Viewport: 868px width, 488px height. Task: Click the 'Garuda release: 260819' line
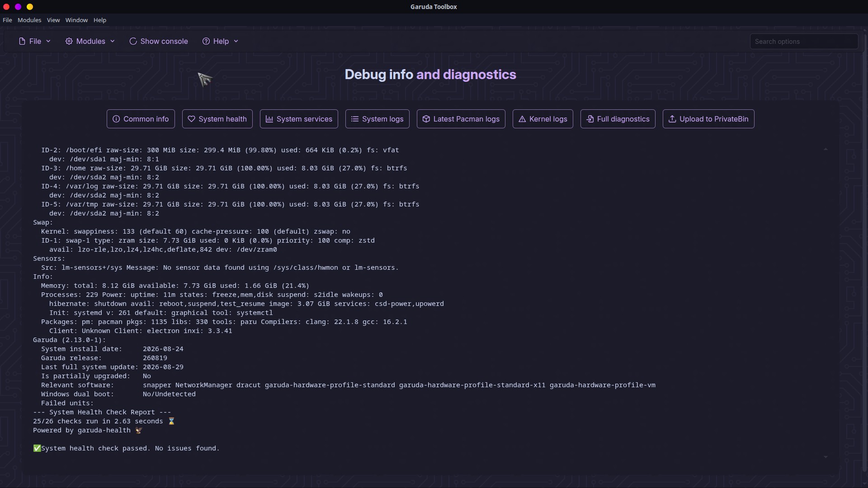(104, 358)
